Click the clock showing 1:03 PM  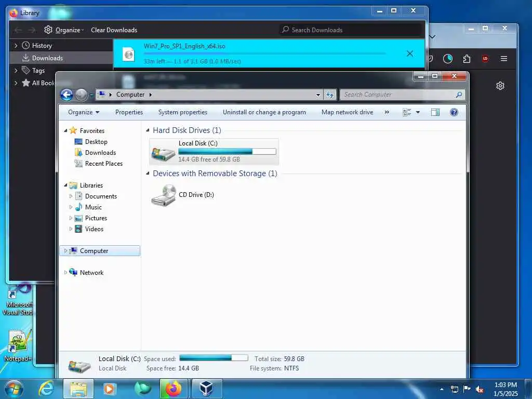tap(506, 385)
